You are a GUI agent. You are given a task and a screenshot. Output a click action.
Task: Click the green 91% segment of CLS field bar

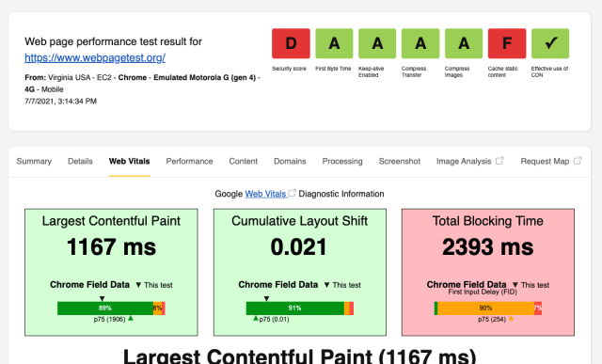point(294,309)
